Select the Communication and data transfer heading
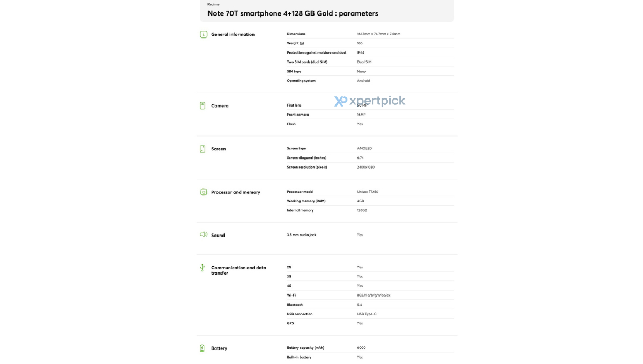The height and width of the screenshot is (364, 643). [238, 270]
